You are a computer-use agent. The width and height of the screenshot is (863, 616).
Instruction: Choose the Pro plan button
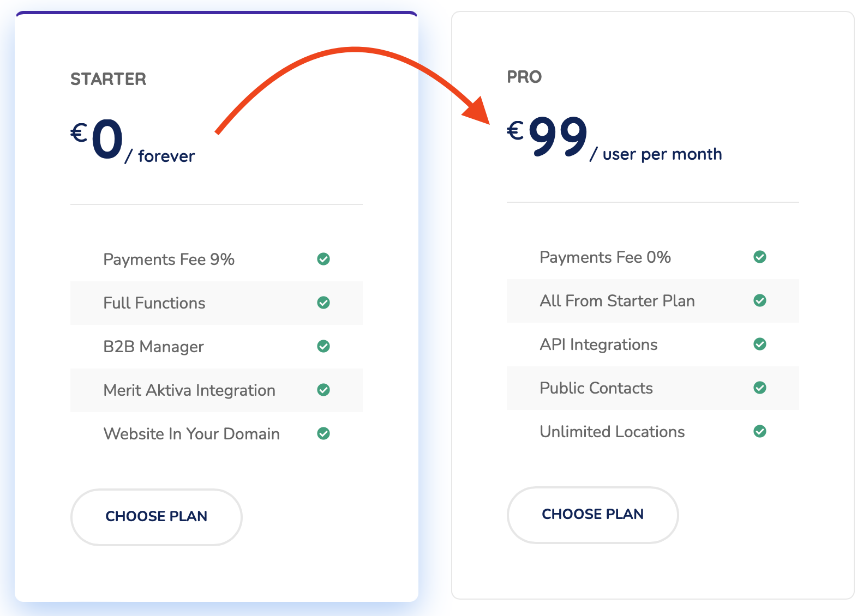(x=592, y=514)
